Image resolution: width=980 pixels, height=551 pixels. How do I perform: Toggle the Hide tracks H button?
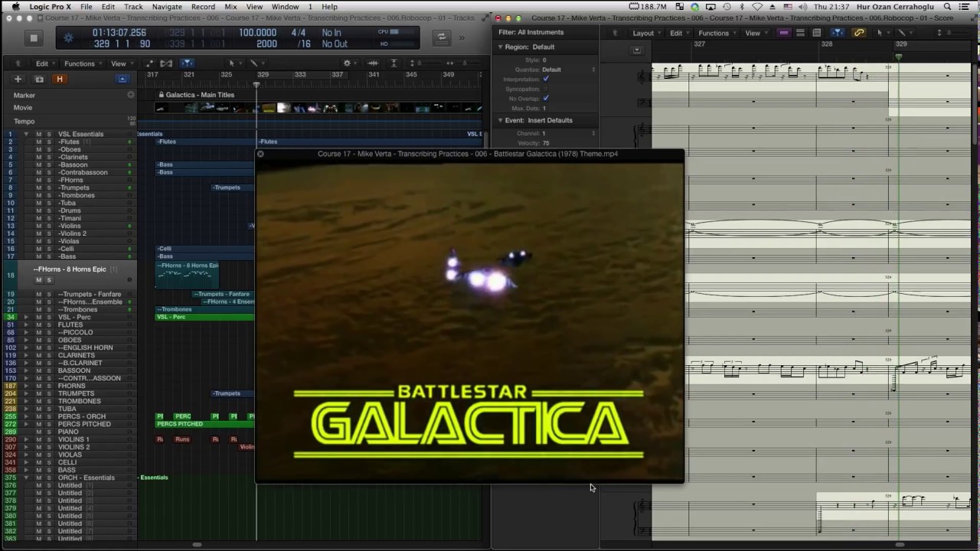pyautogui.click(x=60, y=79)
